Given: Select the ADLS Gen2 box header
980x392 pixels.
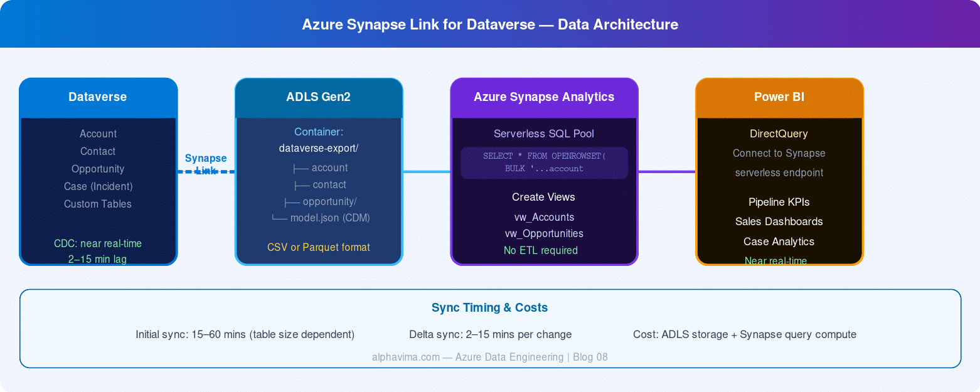Looking at the screenshot, I should click(319, 97).
